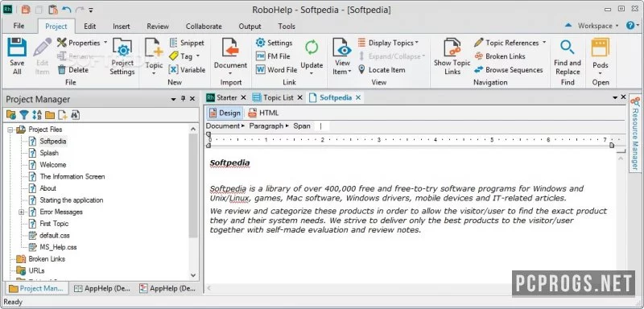Image resolution: width=644 pixels, height=309 pixels.
Task: Click the new folder icon in Project Manager
Action: (50, 115)
